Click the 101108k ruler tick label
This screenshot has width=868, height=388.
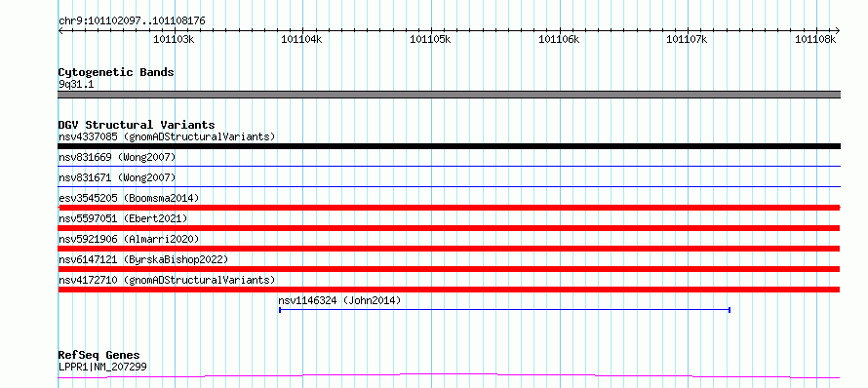[815, 39]
